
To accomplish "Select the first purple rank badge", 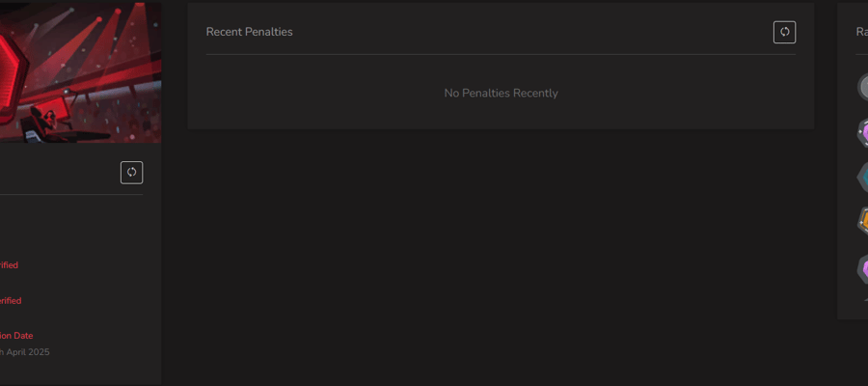I will 863,133.
